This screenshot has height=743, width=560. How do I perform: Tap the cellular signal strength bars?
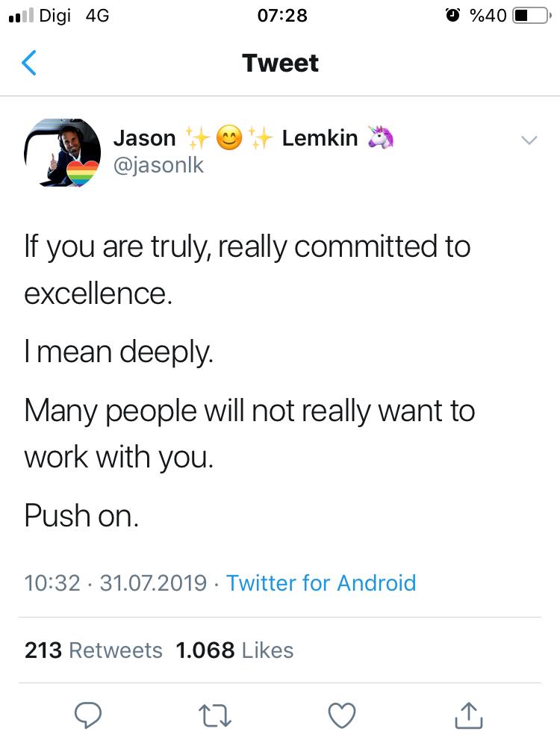pos(19,16)
